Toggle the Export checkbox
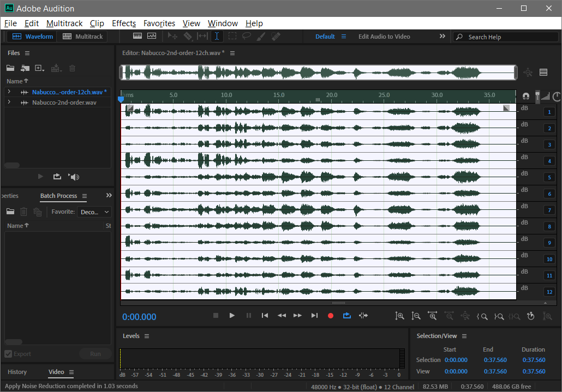The width and height of the screenshot is (562, 392). pos(8,354)
